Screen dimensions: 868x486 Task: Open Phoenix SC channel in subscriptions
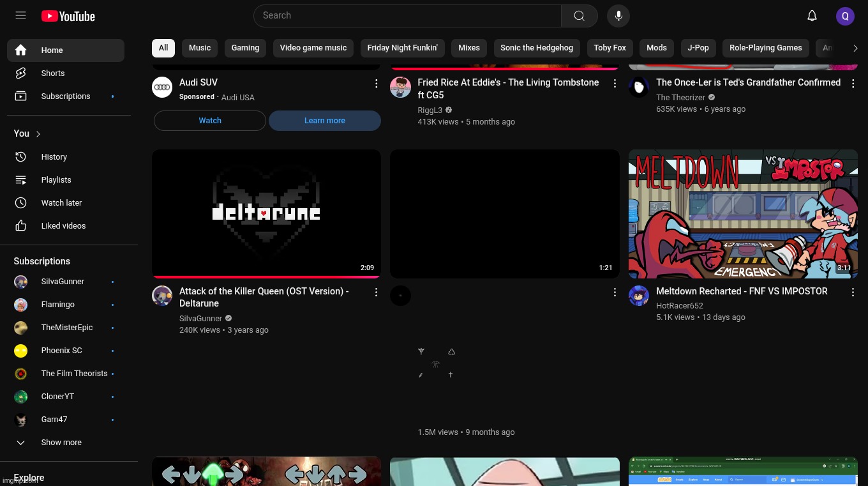tap(66, 351)
